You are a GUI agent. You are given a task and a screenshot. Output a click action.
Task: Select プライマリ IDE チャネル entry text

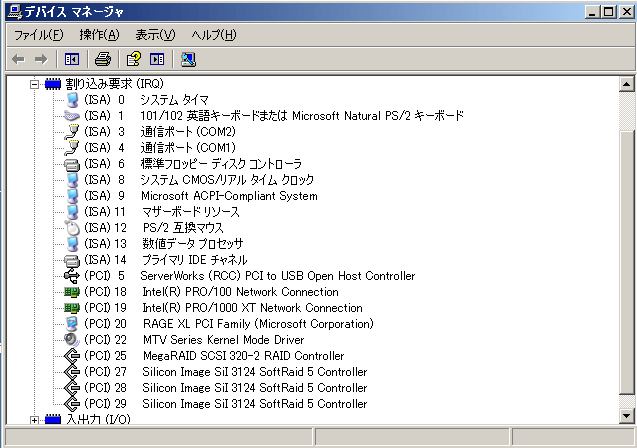click(195, 260)
